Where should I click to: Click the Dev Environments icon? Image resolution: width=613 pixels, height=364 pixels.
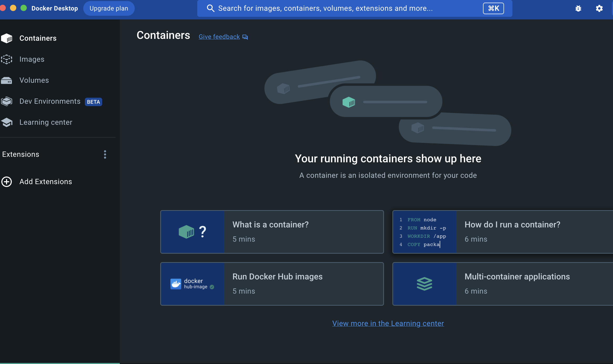(7, 101)
